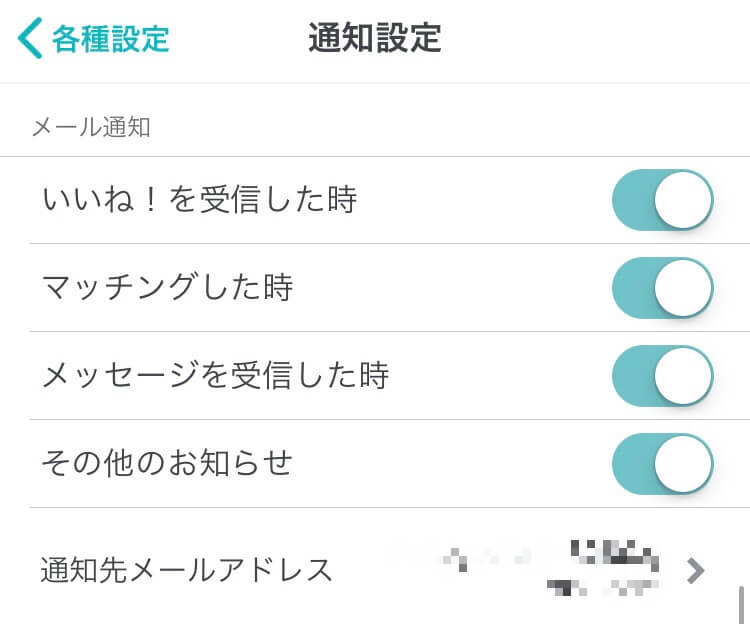Click the その他のお知らせ label text
The width and height of the screenshot is (750, 624).
167,464
